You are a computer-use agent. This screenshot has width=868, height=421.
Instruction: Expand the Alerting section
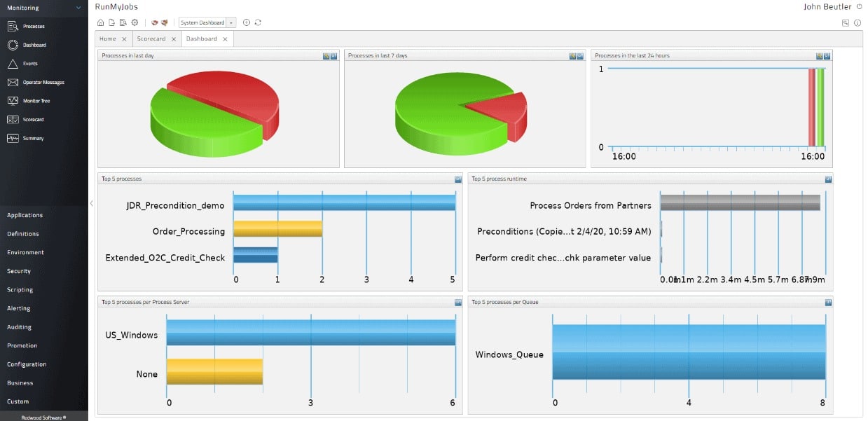[x=19, y=309]
